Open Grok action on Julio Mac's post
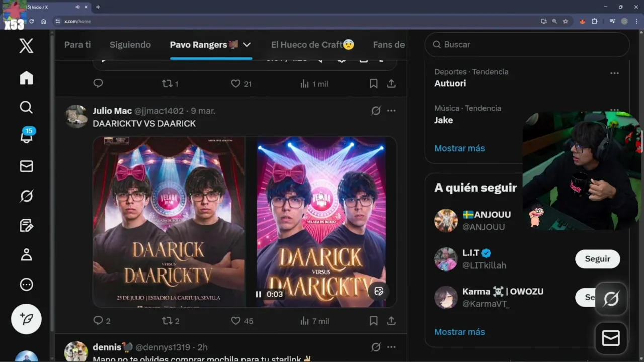Image resolution: width=644 pixels, height=362 pixels. [x=376, y=111]
